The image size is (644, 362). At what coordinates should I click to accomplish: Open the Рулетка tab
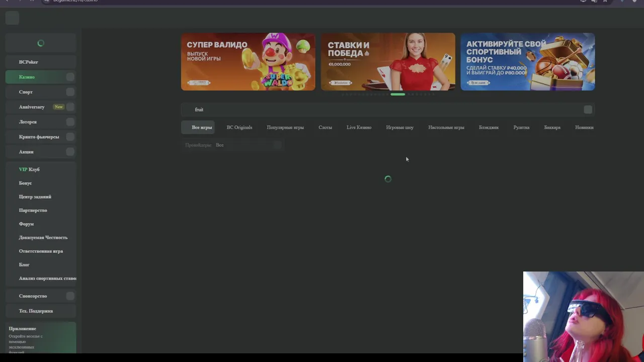[x=521, y=127]
